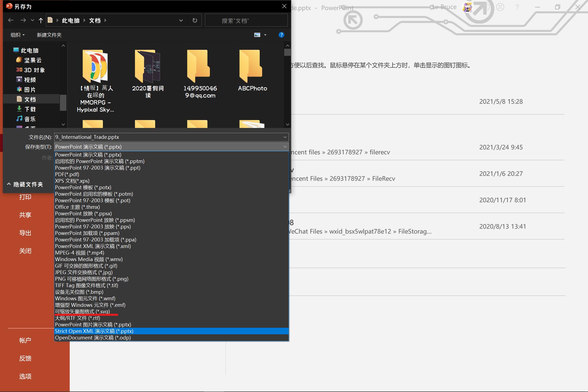Image resolution: width=588 pixels, height=392 pixels.
Task: Click the 搜索"文档" search field
Action: coord(246,21)
